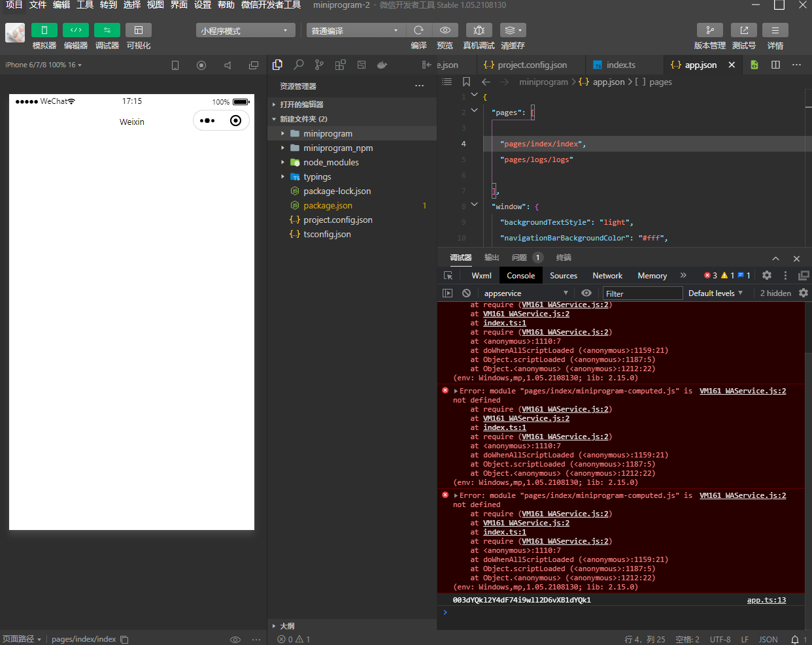Click the simulator record circle icon

(x=201, y=65)
